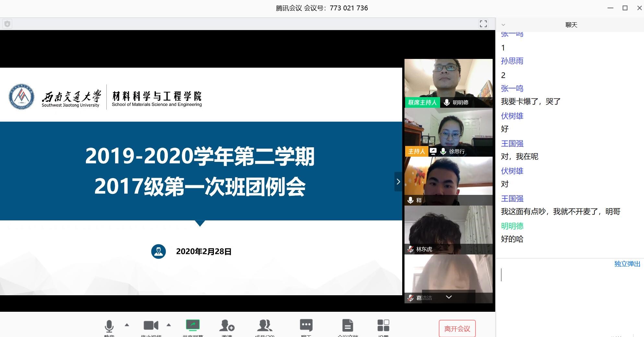Open the invite participants icon
This screenshot has height=337, width=644.
(227, 326)
